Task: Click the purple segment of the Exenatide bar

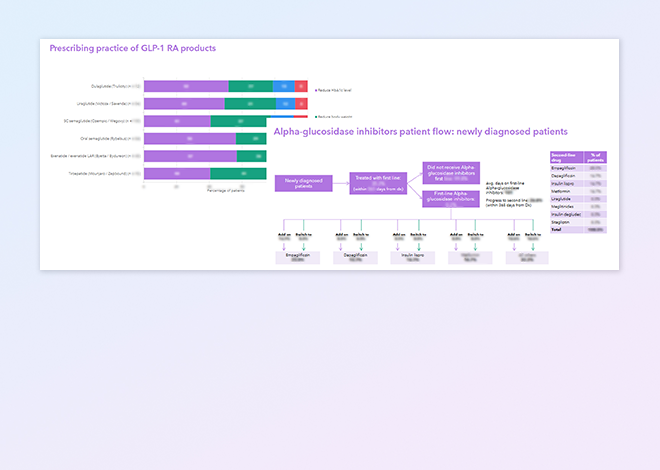Action: pyautogui.click(x=190, y=156)
